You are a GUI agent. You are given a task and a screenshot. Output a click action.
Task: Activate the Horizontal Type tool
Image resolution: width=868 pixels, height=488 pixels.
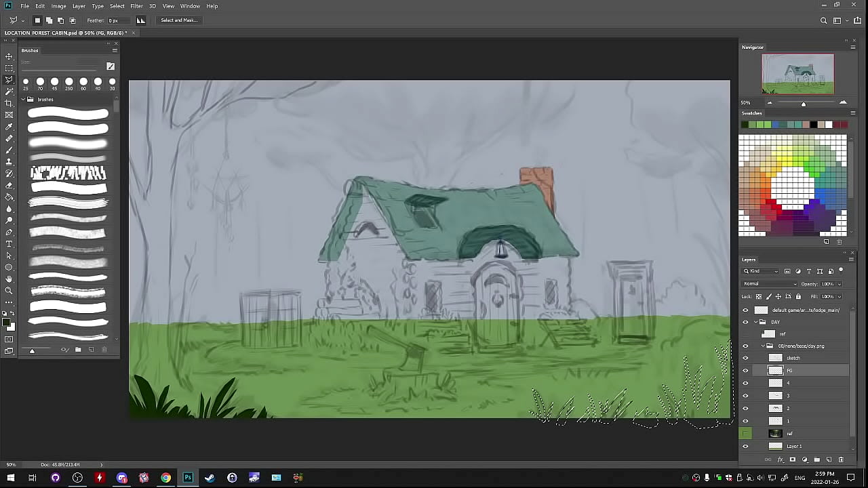tap(9, 244)
